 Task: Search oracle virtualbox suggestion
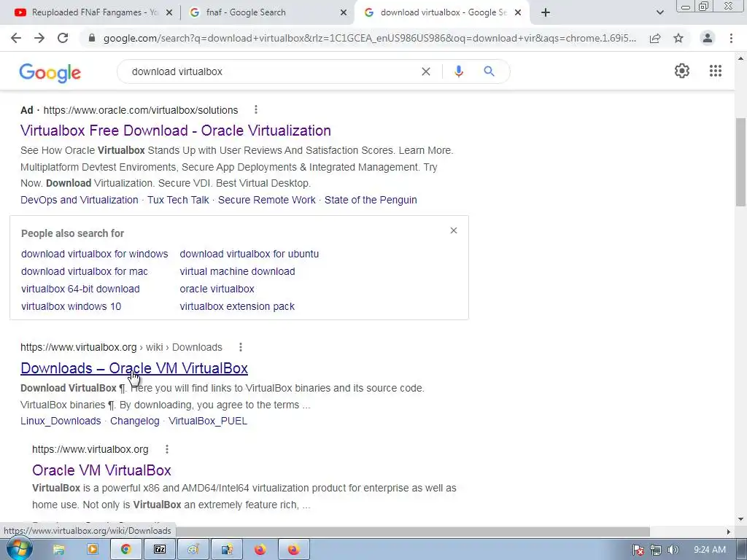(217, 289)
